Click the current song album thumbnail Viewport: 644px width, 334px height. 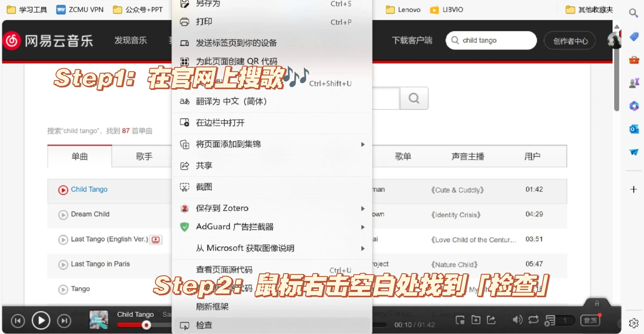click(98, 321)
